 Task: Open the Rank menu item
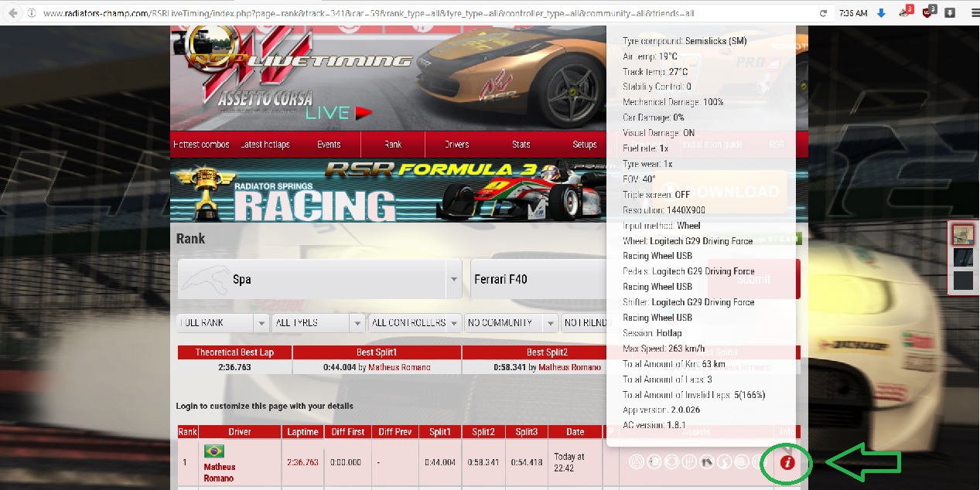(393, 145)
